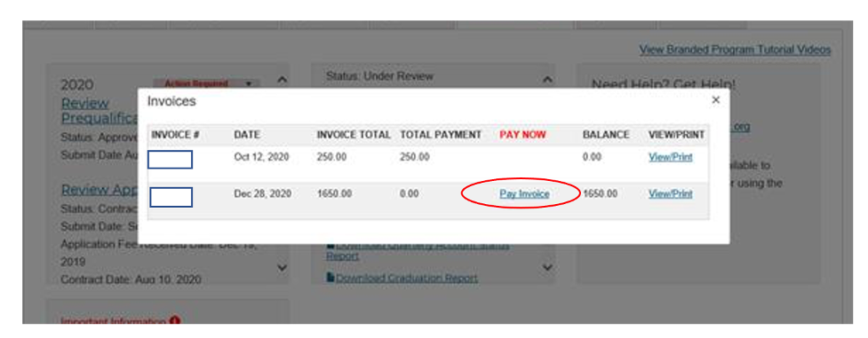Open the Review Application link
This screenshot has height=338, width=868.
pyautogui.click(x=100, y=190)
